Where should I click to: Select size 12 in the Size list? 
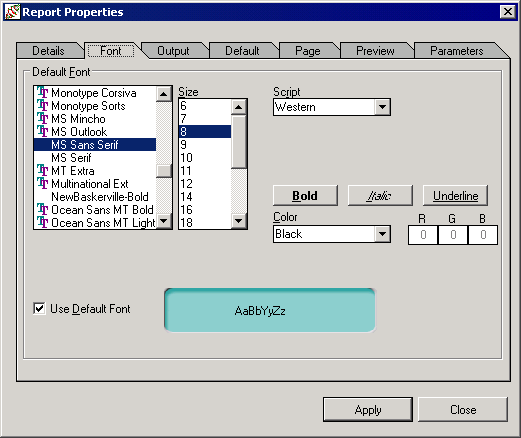[x=205, y=184]
